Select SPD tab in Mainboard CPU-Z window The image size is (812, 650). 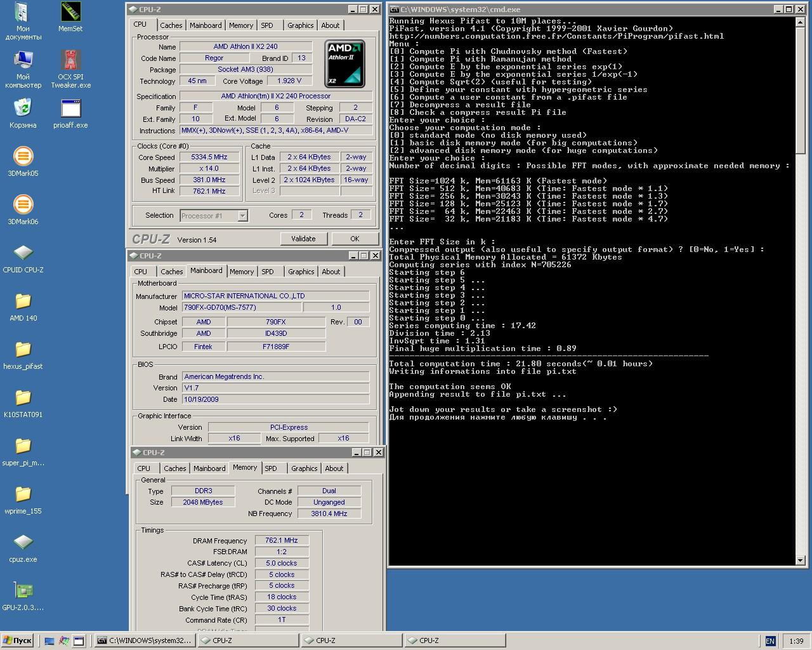coord(268,272)
